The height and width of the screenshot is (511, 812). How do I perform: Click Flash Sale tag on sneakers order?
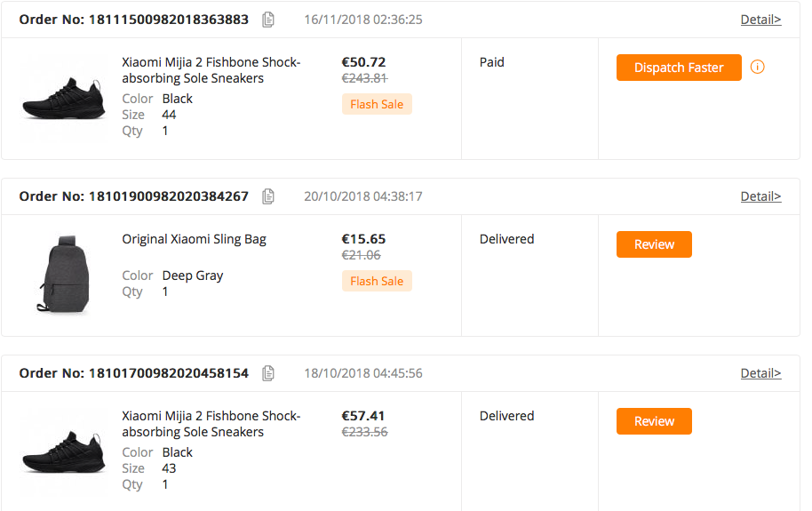pos(377,105)
